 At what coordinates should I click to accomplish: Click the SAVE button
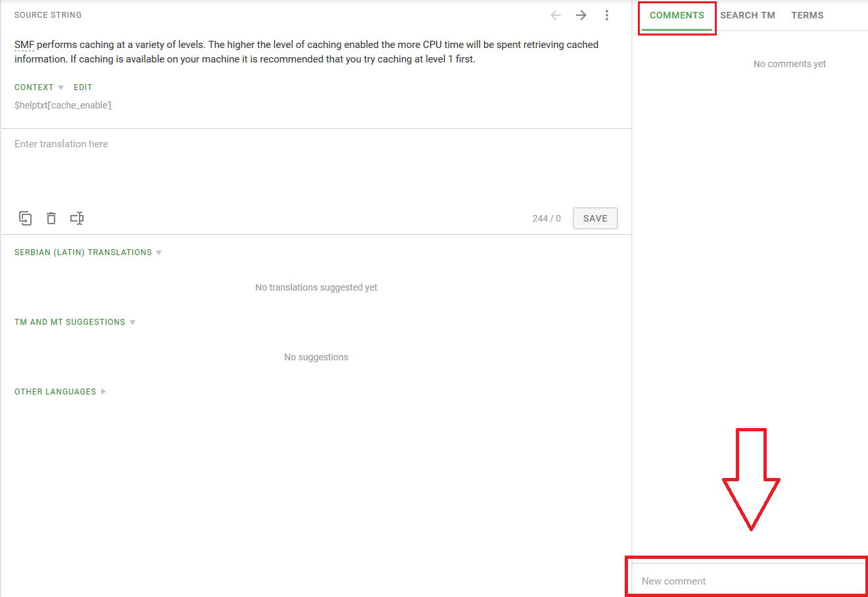(x=595, y=218)
